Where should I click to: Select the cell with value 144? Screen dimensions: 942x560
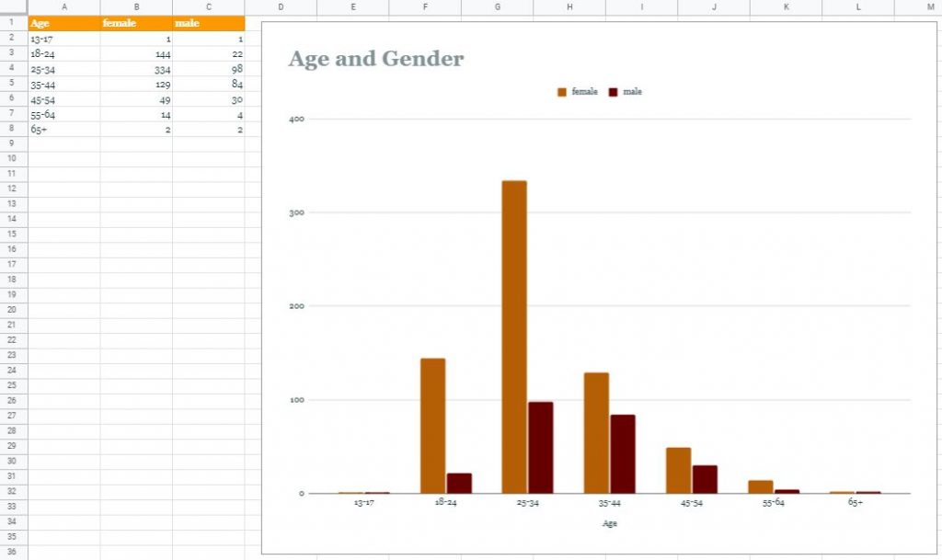tap(136, 53)
